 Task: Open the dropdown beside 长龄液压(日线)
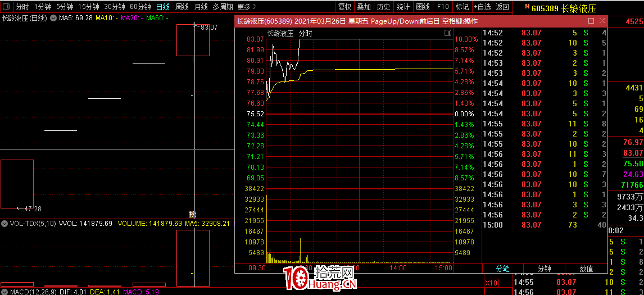(53, 18)
